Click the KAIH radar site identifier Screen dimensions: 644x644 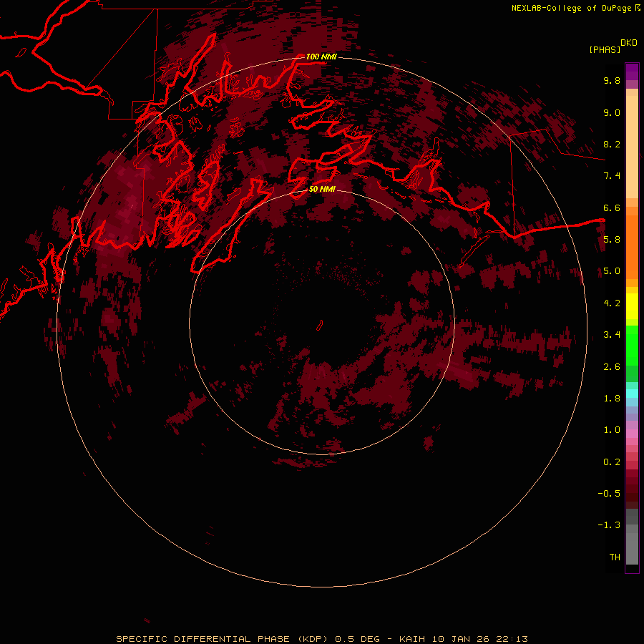click(412, 639)
